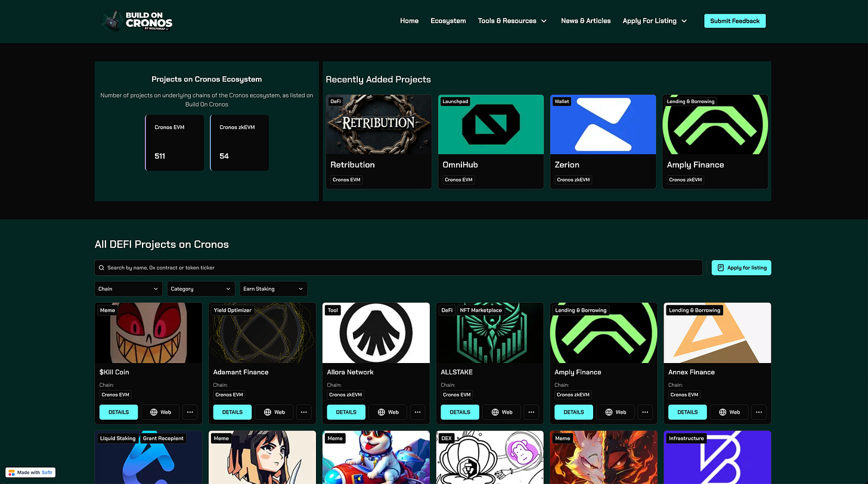Open more options for ALLSTAKE

coord(531,412)
